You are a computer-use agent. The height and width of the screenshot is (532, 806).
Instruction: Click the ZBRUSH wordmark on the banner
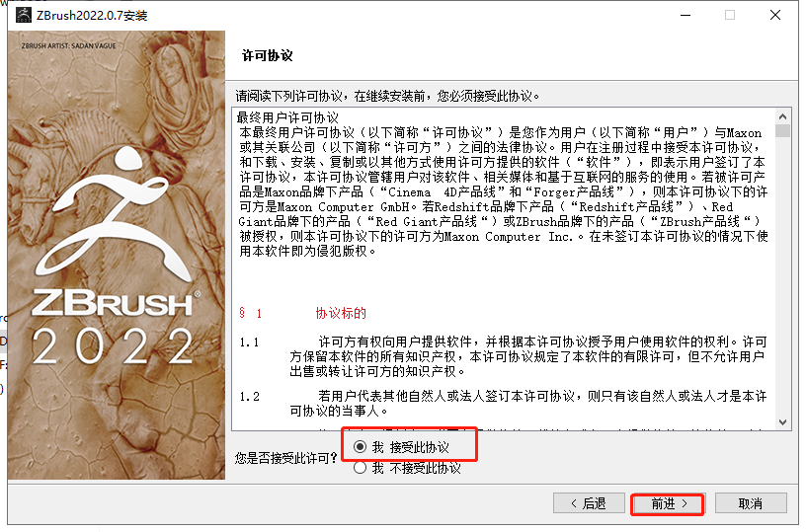tap(115, 303)
